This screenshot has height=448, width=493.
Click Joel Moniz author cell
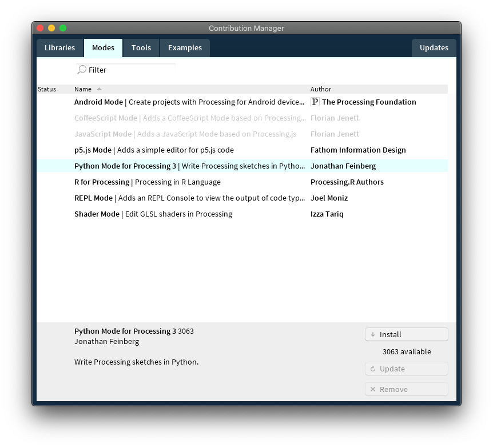pos(329,198)
